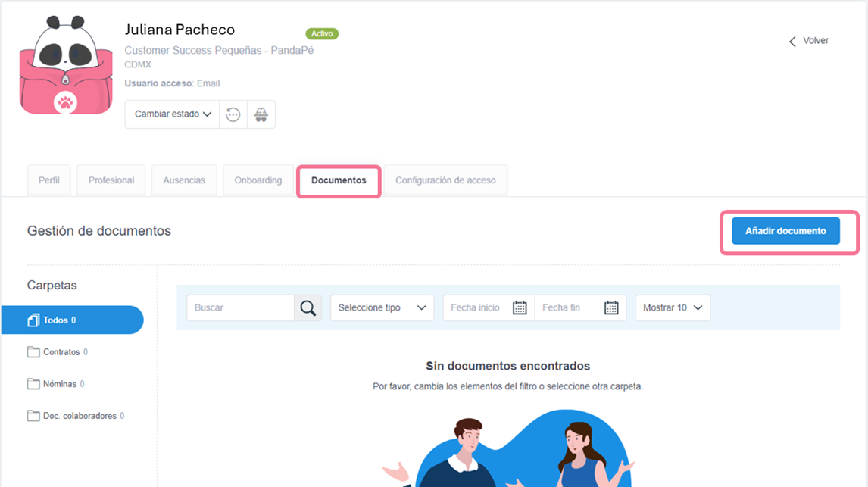Screen dimensions: 868x487
Task: Open the Seleccione tipo dropdown
Action: click(382, 307)
